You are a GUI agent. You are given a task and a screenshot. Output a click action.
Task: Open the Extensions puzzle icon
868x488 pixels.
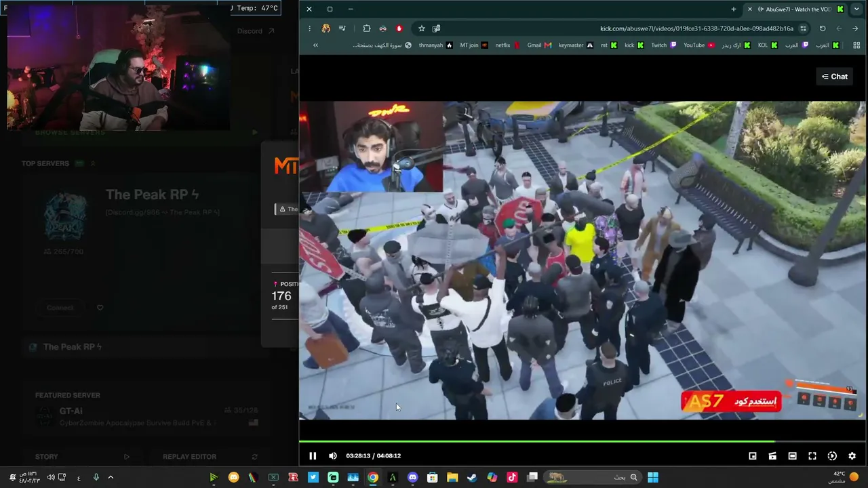pyautogui.click(x=367, y=28)
